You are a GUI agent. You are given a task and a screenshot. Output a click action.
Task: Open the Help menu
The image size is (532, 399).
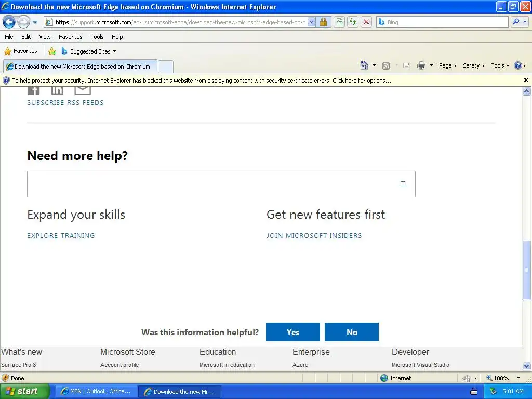pyautogui.click(x=117, y=37)
